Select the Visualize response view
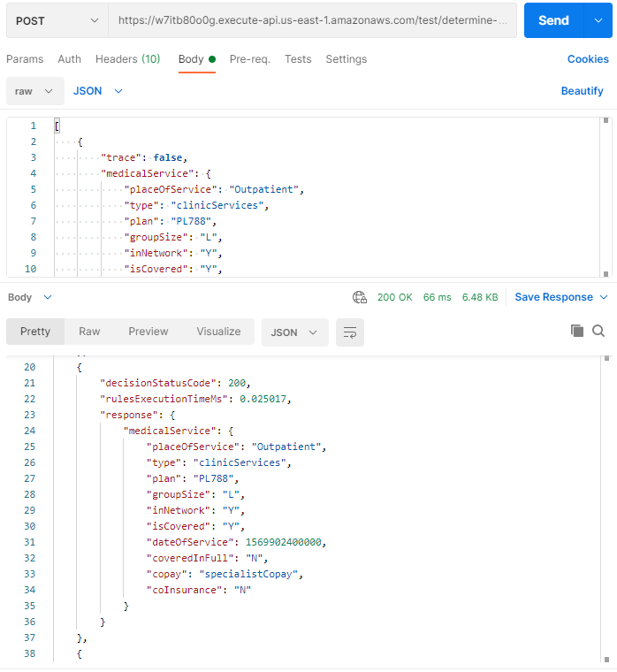 click(218, 332)
